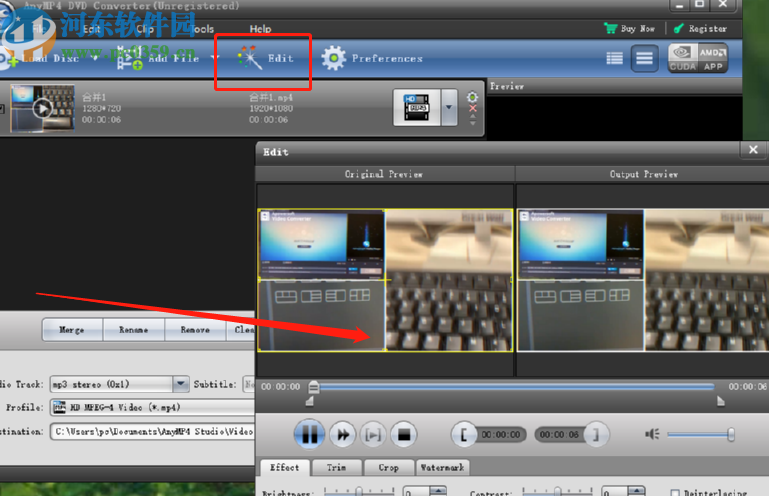The image size is (769, 496).
Task: Click the start time 00:00:00 field
Action: [x=500, y=435]
